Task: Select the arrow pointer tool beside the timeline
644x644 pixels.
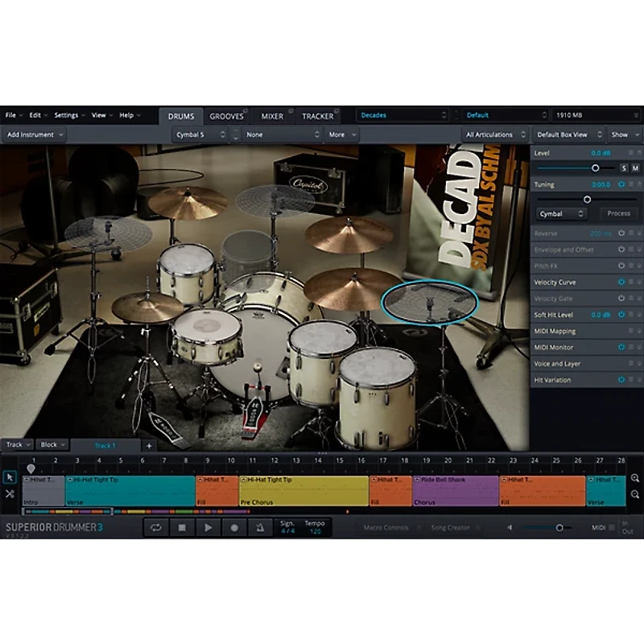Action: tap(10, 477)
